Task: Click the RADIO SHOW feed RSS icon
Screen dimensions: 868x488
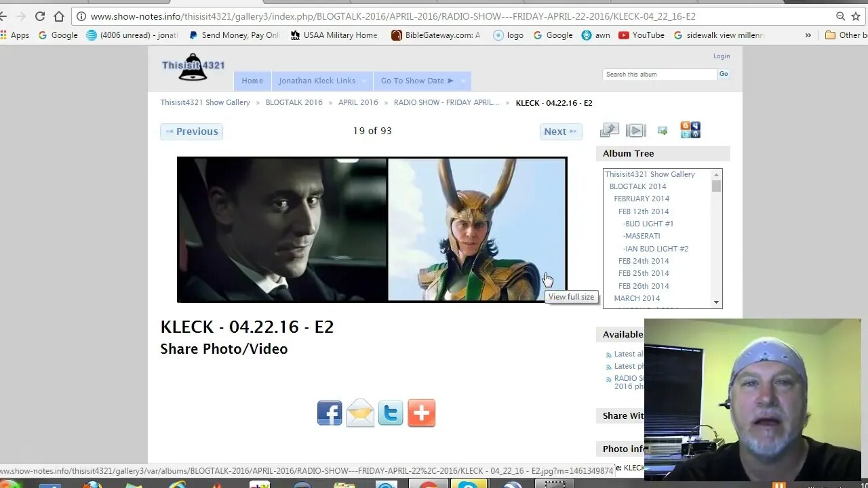Action: (x=608, y=379)
